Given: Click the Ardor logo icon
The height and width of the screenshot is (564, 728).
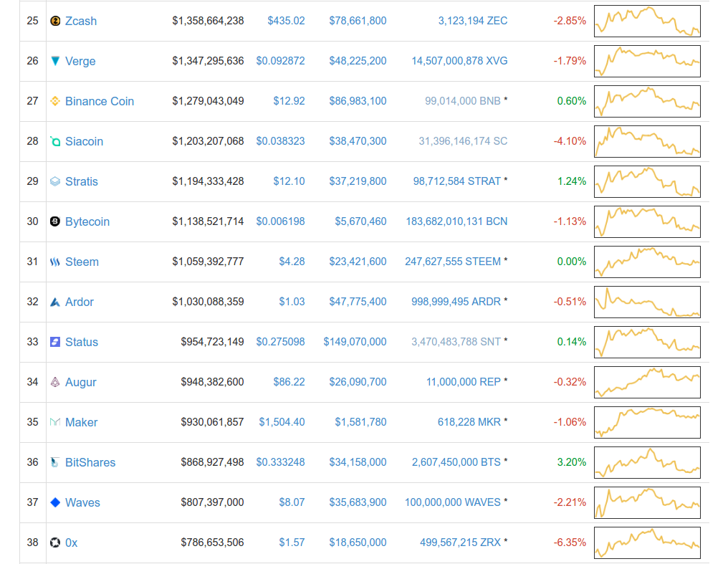Looking at the screenshot, I should (x=55, y=302).
